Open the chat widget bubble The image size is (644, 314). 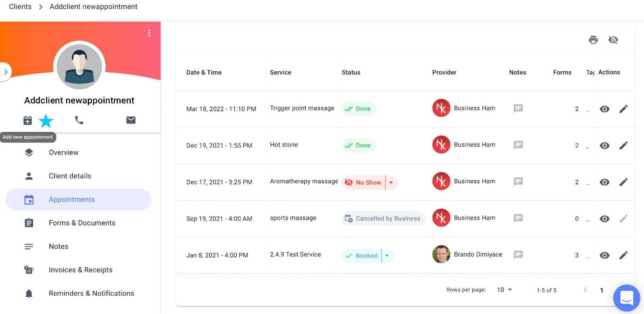[627, 298]
